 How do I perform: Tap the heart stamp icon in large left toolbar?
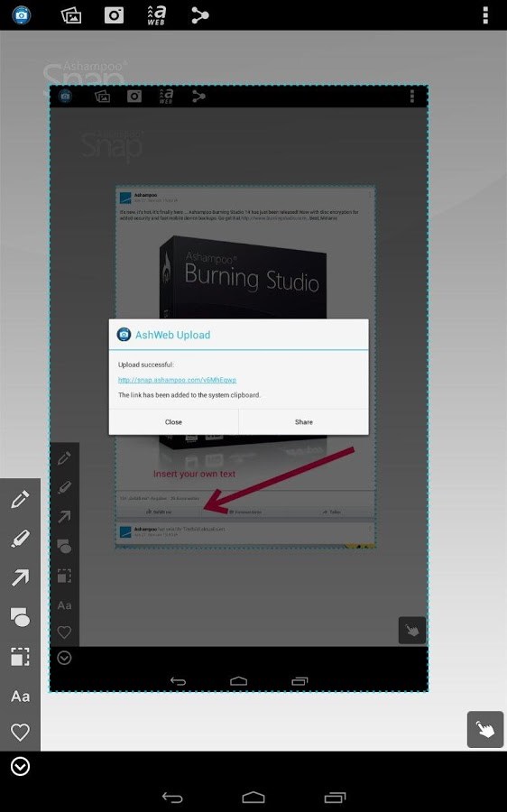point(20,732)
